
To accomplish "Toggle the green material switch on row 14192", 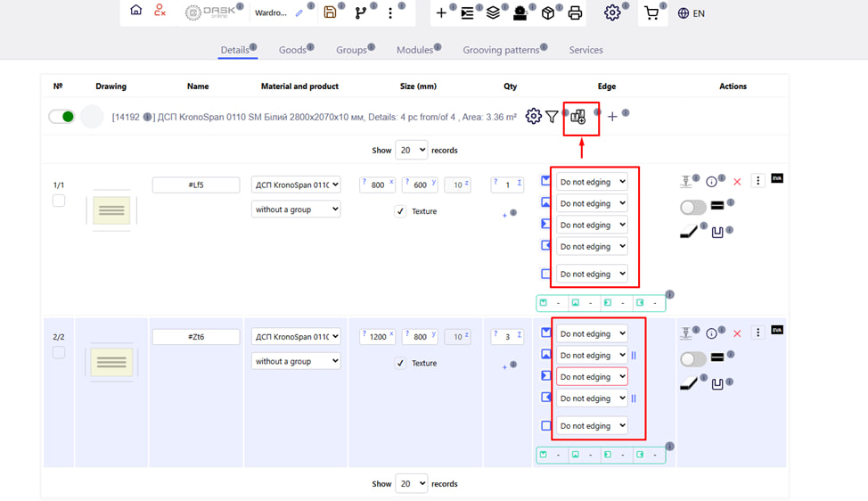I will [x=61, y=117].
